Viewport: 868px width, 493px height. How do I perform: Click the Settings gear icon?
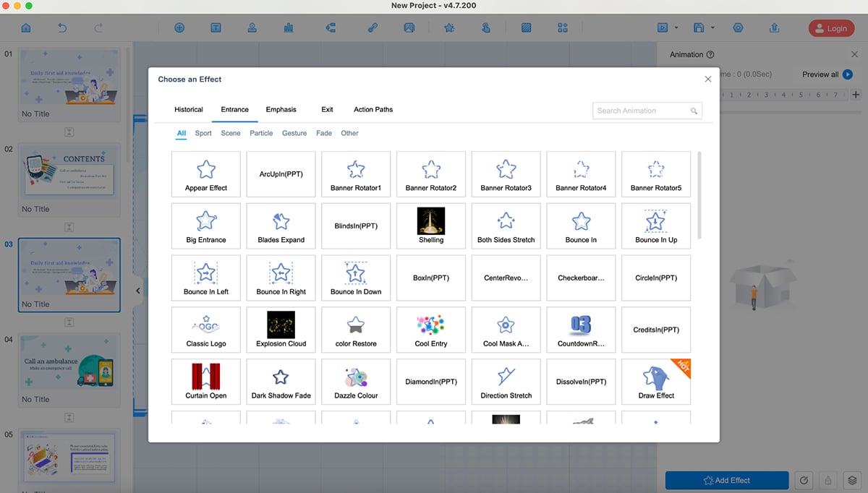coord(739,27)
